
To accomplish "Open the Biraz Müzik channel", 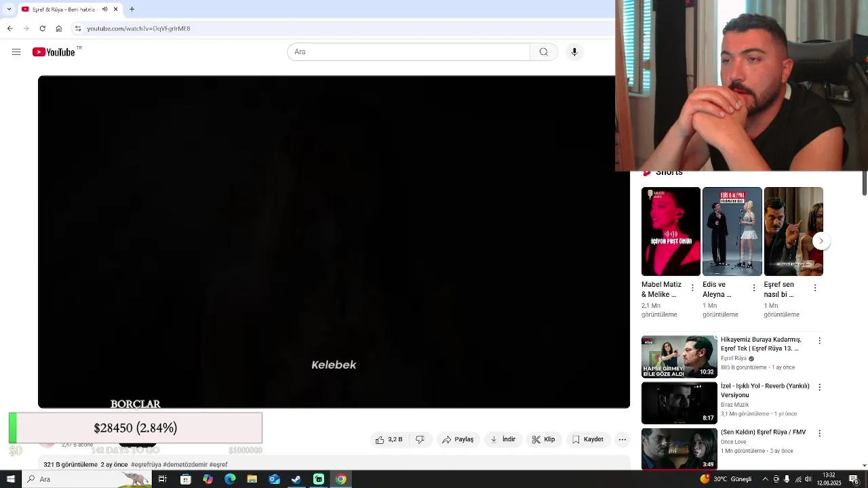I will coord(734,404).
